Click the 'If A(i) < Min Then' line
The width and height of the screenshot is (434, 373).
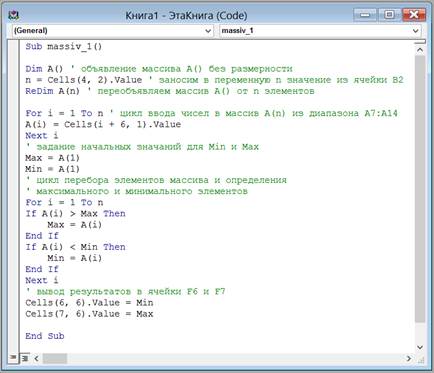coord(75,247)
